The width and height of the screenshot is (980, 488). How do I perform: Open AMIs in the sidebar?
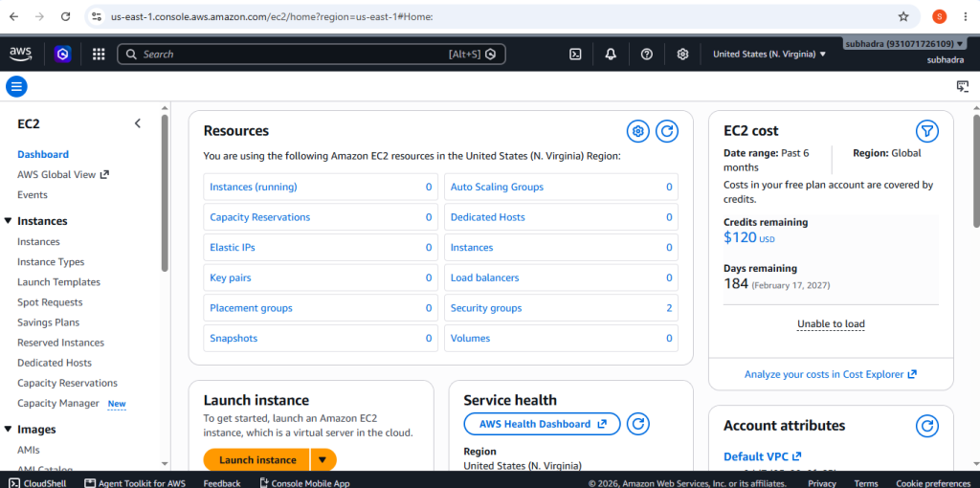(x=29, y=450)
